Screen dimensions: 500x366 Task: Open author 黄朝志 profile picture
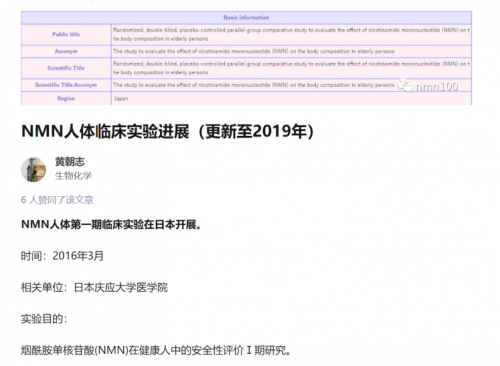click(33, 170)
